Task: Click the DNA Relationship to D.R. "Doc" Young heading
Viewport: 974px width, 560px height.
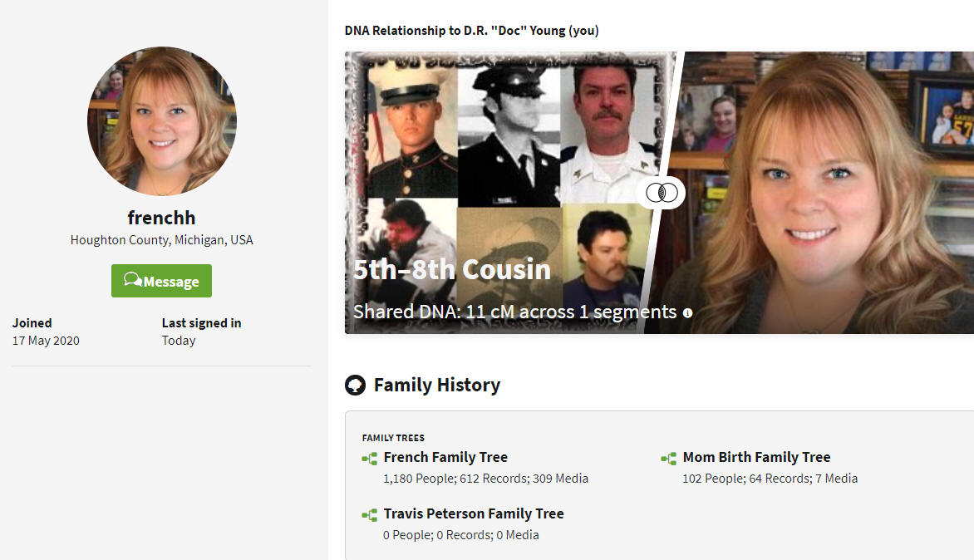Action: coord(471,31)
